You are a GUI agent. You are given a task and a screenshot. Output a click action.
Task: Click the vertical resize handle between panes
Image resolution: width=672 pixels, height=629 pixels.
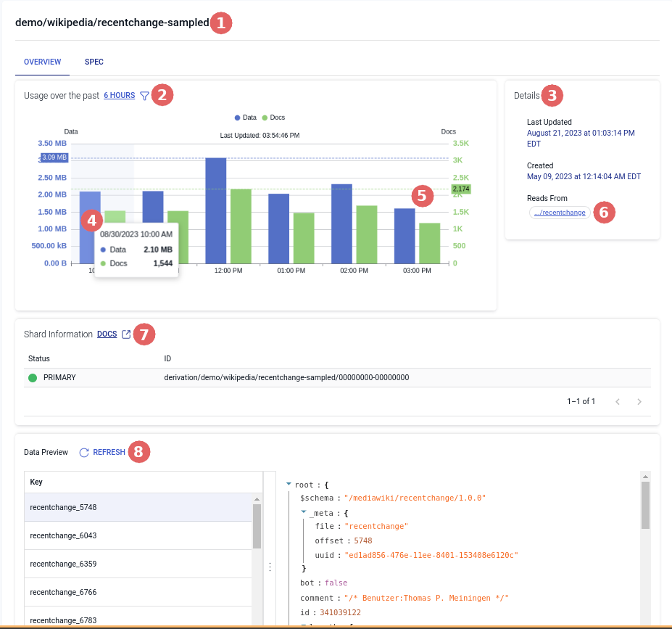click(x=270, y=567)
